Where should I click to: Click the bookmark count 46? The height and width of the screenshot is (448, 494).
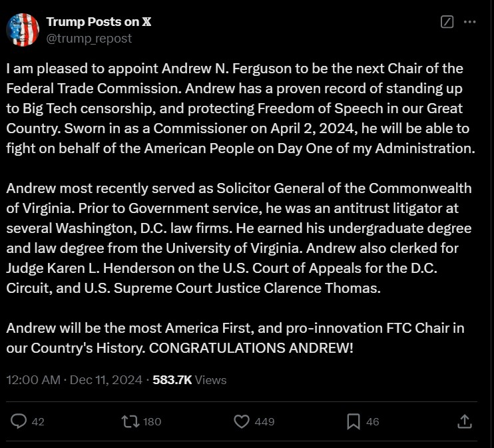pyautogui.click(x=373, y=421)
